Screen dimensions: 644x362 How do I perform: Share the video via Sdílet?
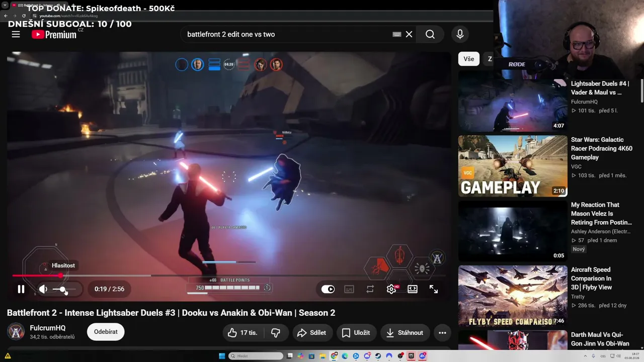pos(312,332)
